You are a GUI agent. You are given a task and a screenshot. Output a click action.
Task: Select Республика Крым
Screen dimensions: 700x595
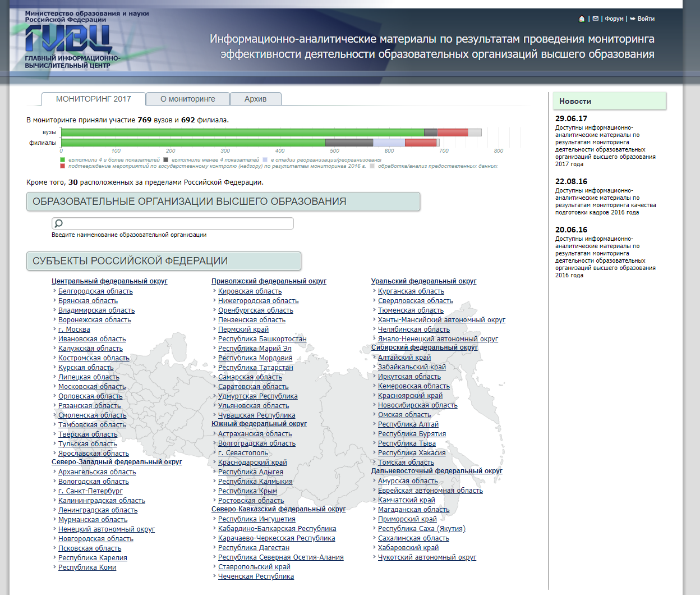(248, 491)
